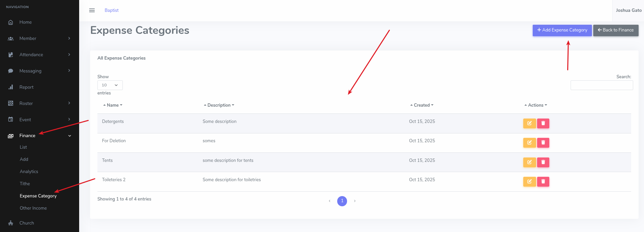Click the Search input field
Screen dimensions: 644x232
pyautogui.click(x=601, y=85)
